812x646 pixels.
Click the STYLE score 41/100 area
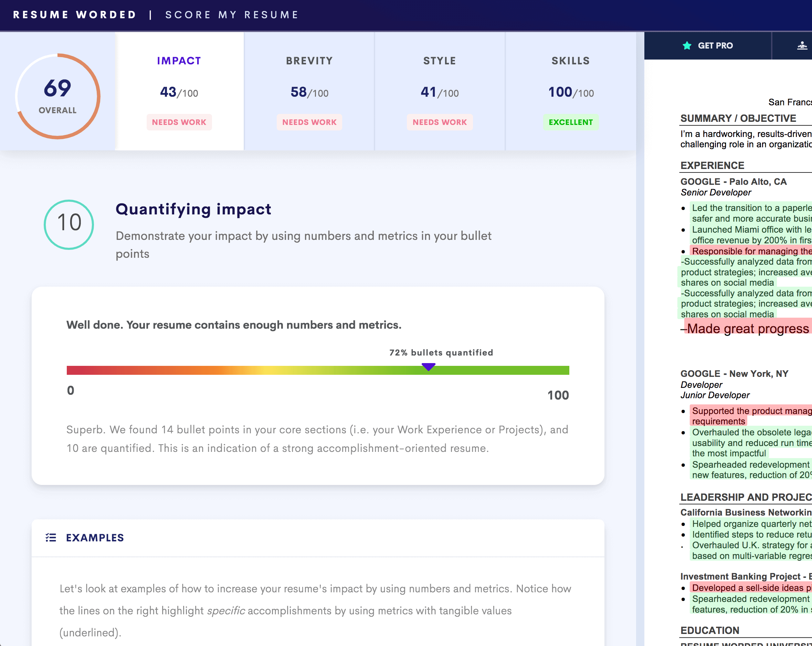click(439, 92)
